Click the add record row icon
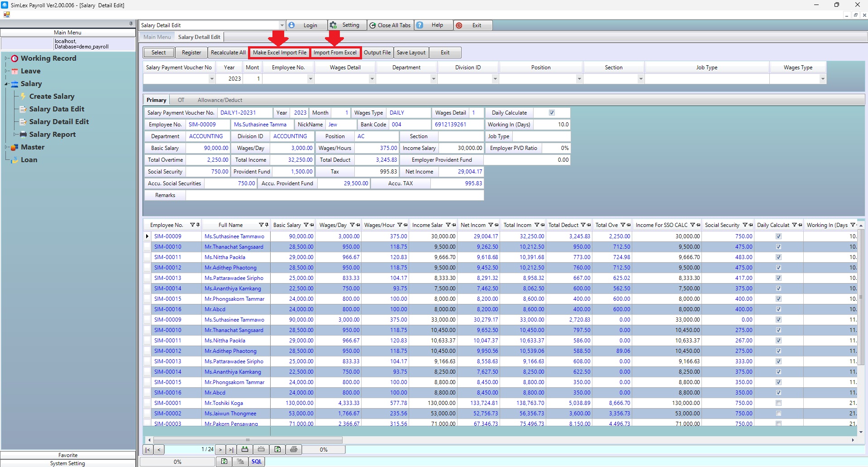This screenshot has width=868, height=467. (x=245, y=449)
